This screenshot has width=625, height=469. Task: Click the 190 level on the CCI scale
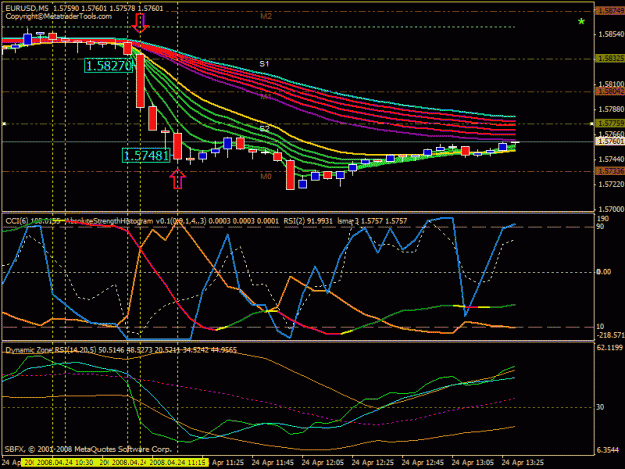(603, 219)
